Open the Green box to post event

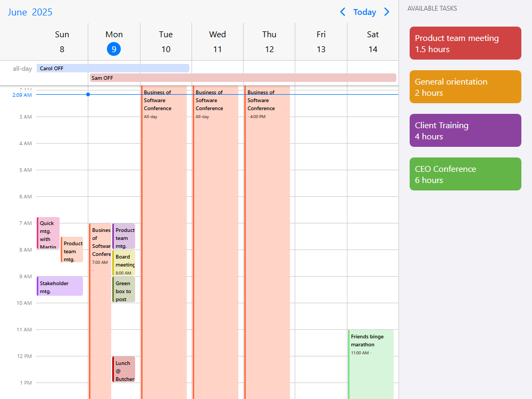point(124,290)
